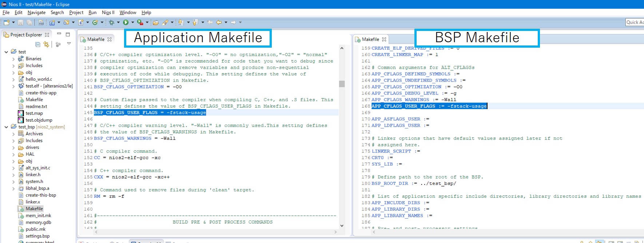The width and height of the screenshot is (644, 243).
Task: Click the Save toolbar icon
Action: click(21, 23)
